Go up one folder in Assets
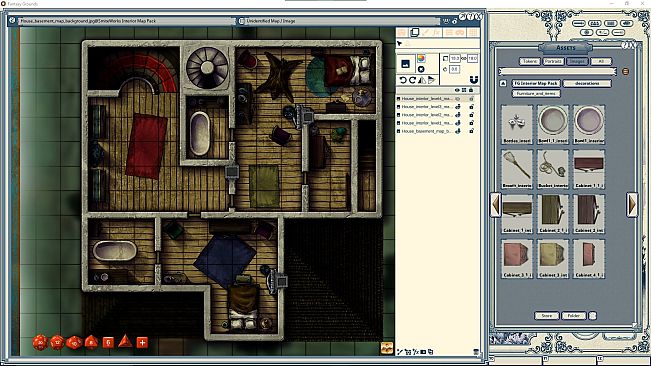 tap(503, 83)
